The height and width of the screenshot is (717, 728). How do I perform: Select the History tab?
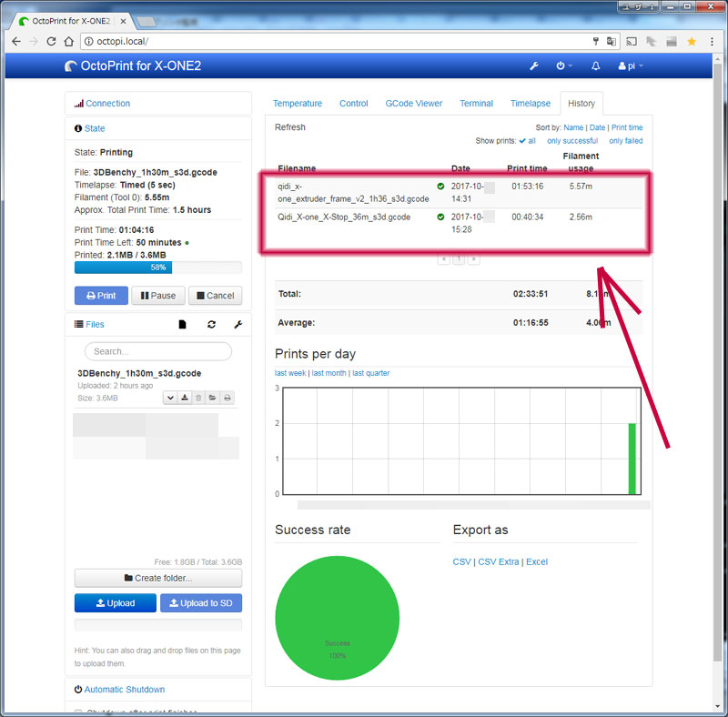(x=581, y=104)
